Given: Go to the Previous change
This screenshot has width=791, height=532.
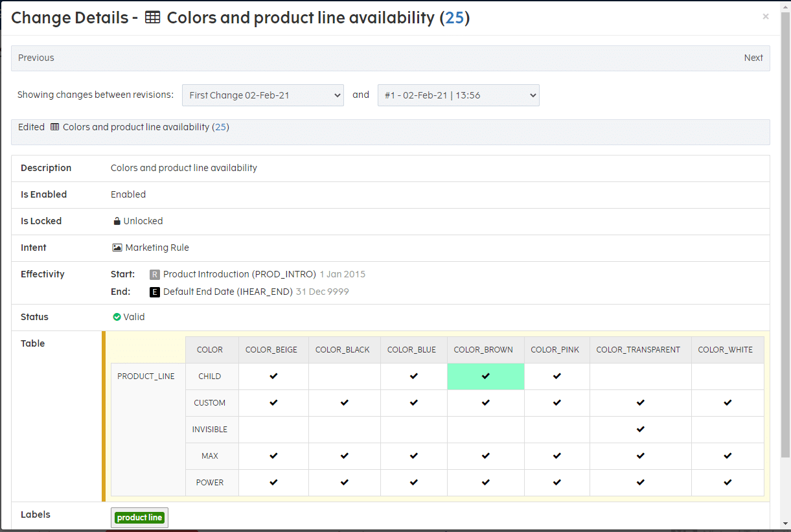Looking at the screenshot, I should click(x=36, y=58).
